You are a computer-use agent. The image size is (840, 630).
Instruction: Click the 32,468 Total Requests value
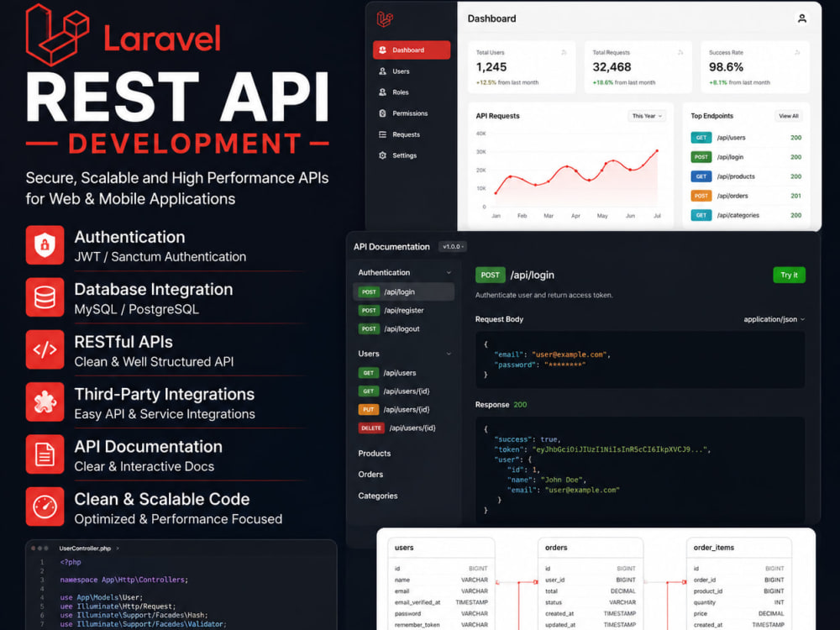612,67
